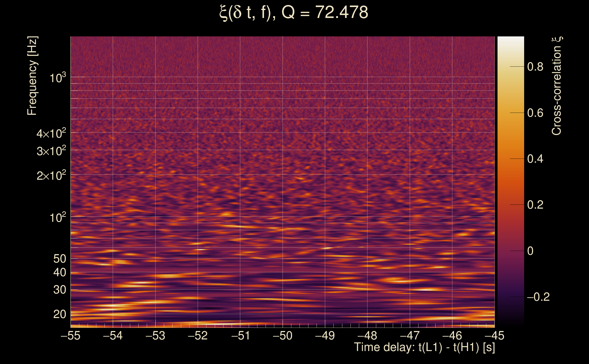Click the -50 x-axis tick label
The image size is (589, 364).
click(282, 336)
